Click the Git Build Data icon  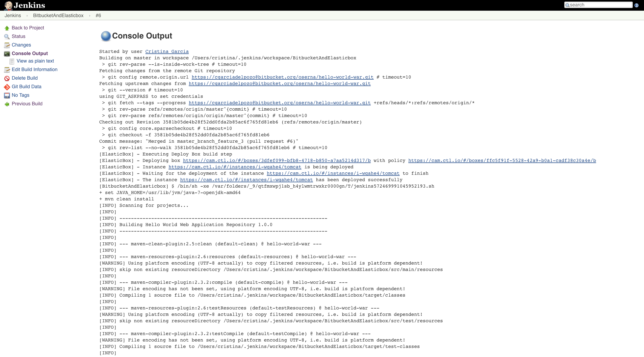(x=7, y=87)
